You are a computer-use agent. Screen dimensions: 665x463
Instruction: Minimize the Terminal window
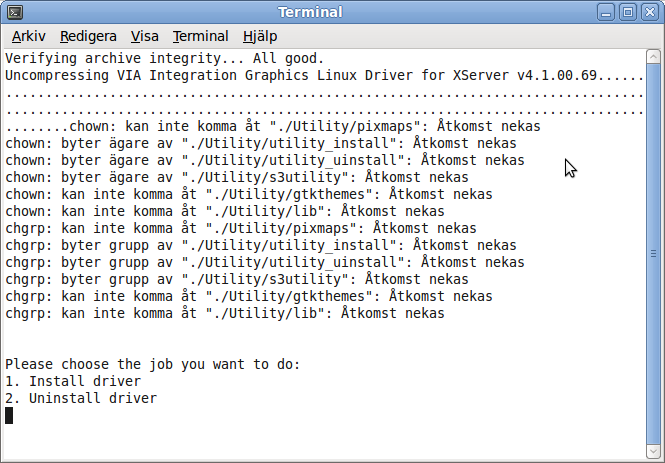click(x=606, y=12)
